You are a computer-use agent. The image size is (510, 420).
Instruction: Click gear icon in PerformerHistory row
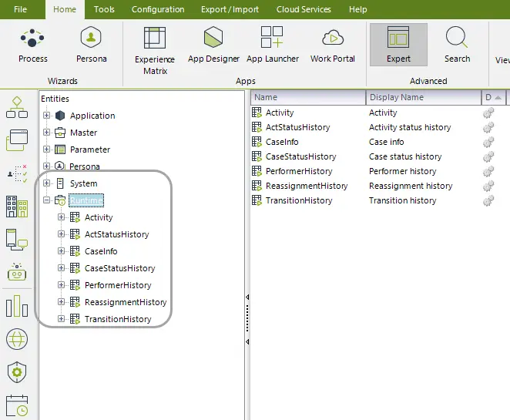[x=488, y=171]
